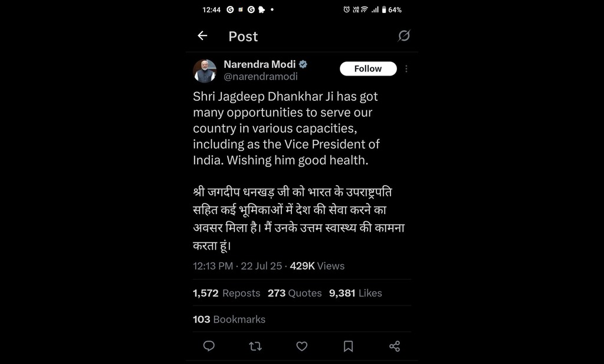Open the @narendramodi handle
The image size is (604, 364).
click(x=261, y=76)
